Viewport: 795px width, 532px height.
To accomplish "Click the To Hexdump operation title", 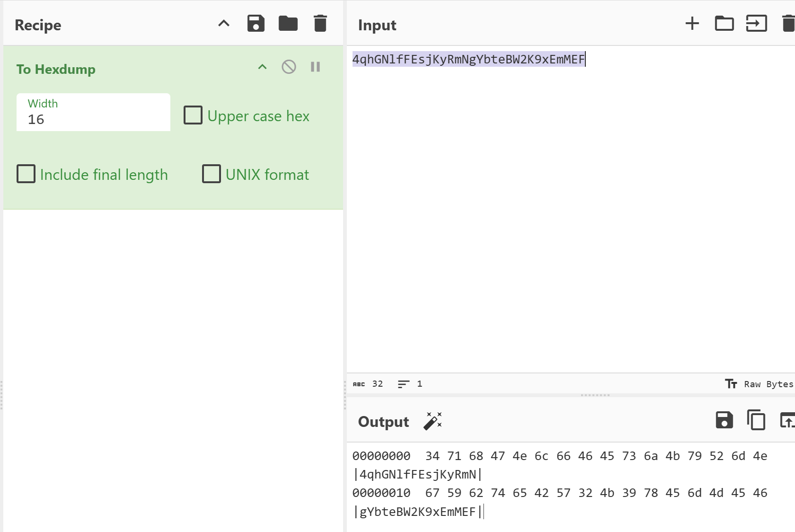I will click(56, 70).
